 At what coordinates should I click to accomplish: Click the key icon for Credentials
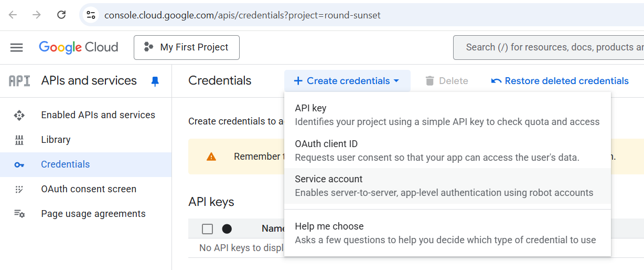point(19,164)
